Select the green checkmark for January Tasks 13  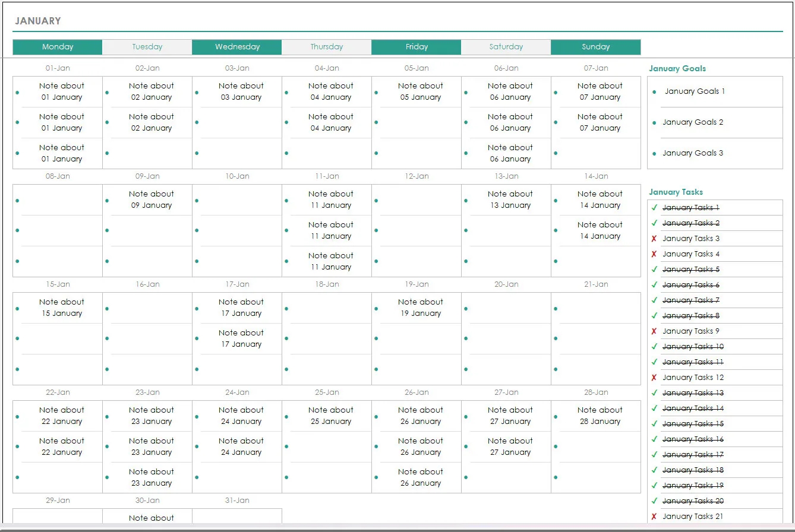[654, 393]
